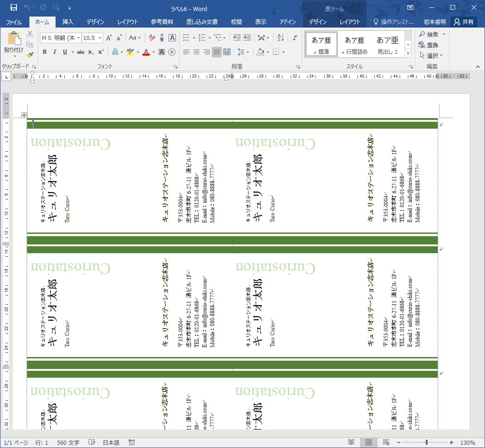The height and width of the screenshot is (448, 485).
Task: Apply strikethrough formatting
Action: pyautogui.click(x=81, y=52)
